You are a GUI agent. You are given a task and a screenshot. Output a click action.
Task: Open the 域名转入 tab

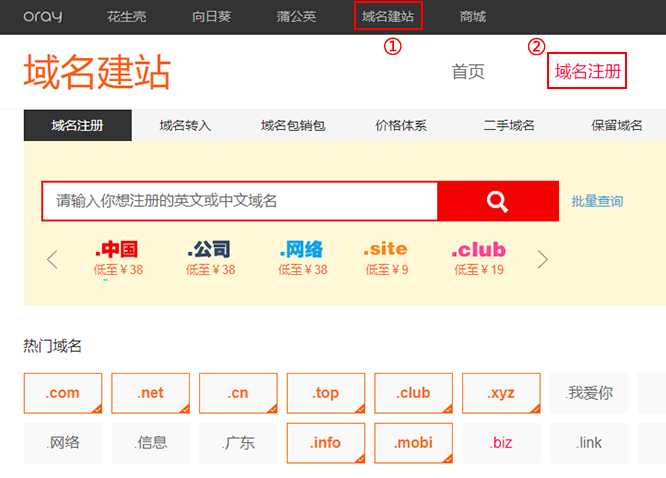[185, 126]
